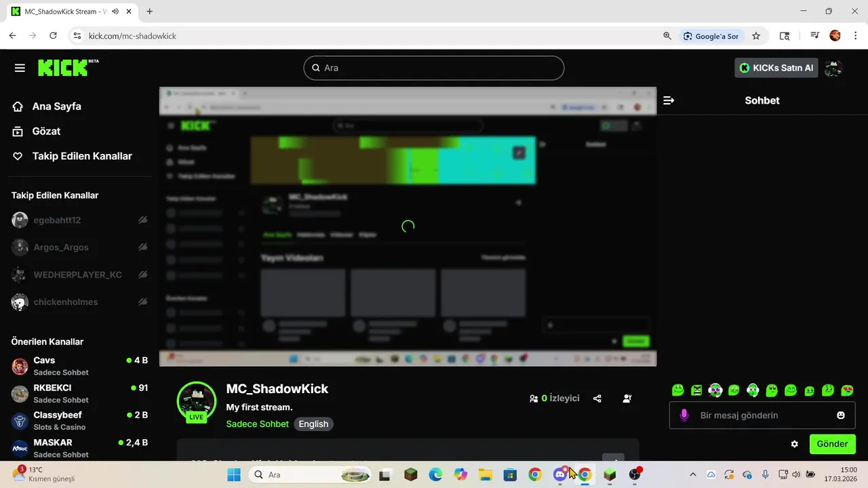The image size is (868, 488).
Task: Click the 0 İzleyici viewer count
Action: click(555, 399)
